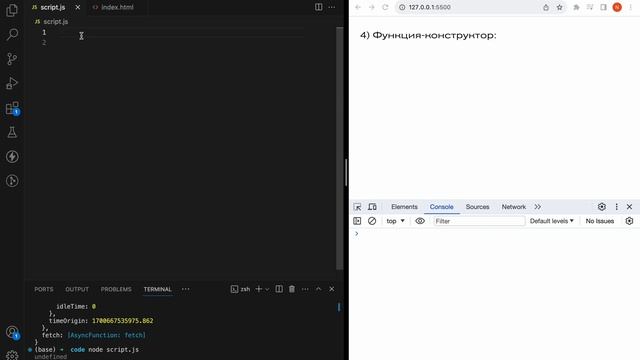The height and width of the screenshot is (360, 640).
Task: Switch to DevTools Elements tab
Action: 404,207
